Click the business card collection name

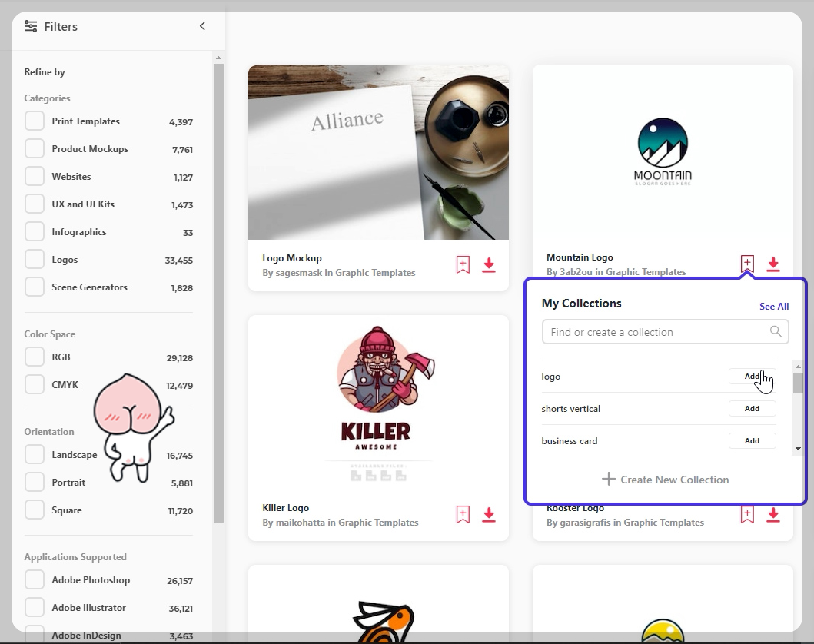(x=569, y=440)
